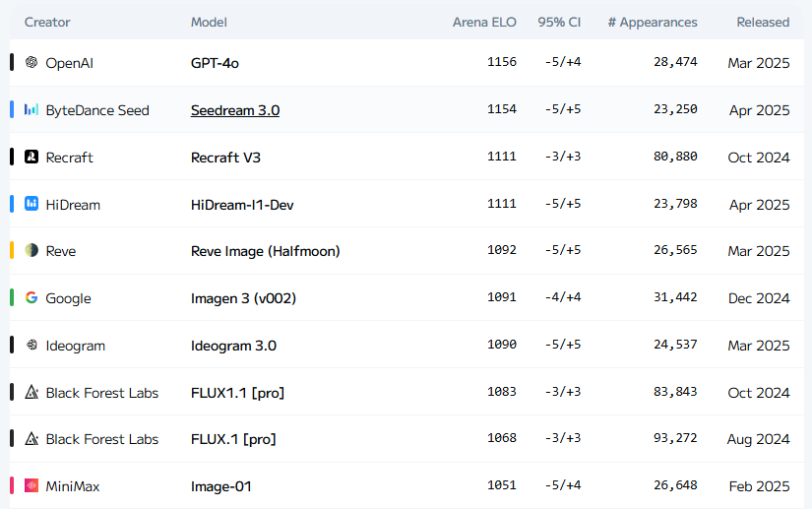Click the OpenAI creator name
The width and height of the screenshot is (812, 509).
click(x=70, y=63)
